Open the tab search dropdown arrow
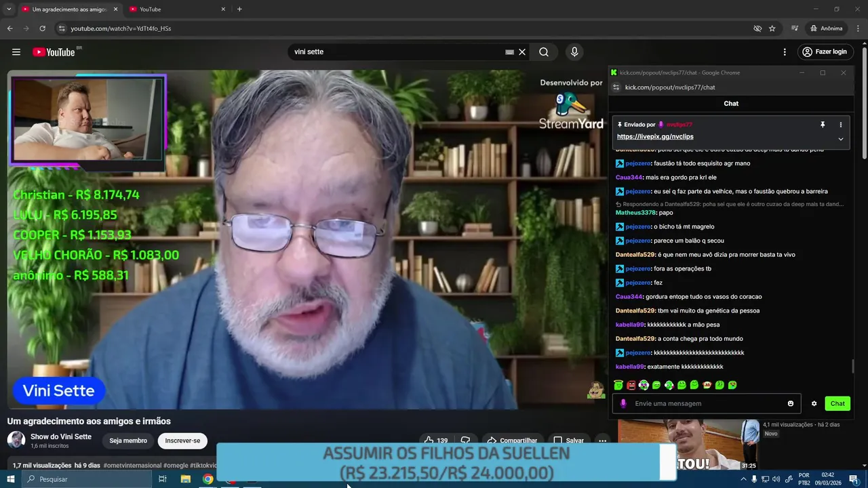Viewport: 868px width, 488px height. coord(9,9)
